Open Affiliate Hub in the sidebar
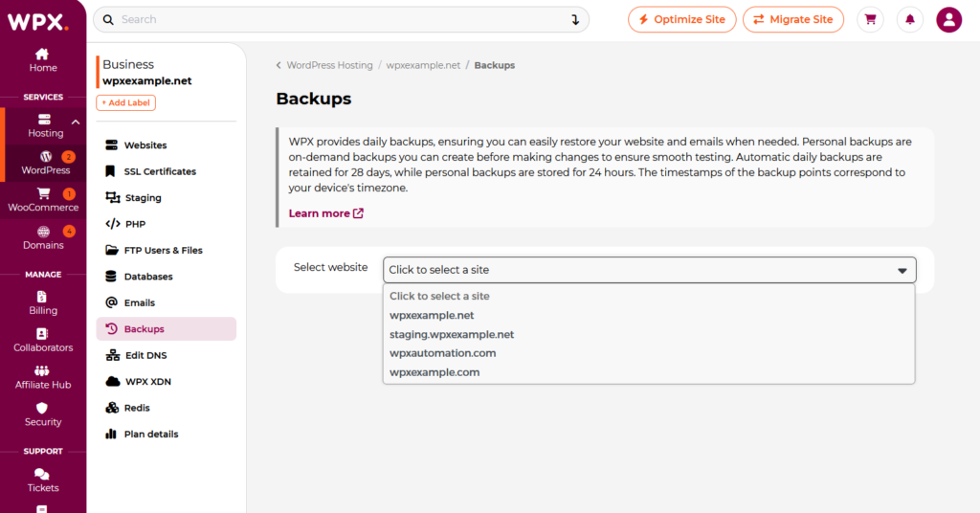Image resolution: width=980 pixels, height=513 pixels. [43, 378]
